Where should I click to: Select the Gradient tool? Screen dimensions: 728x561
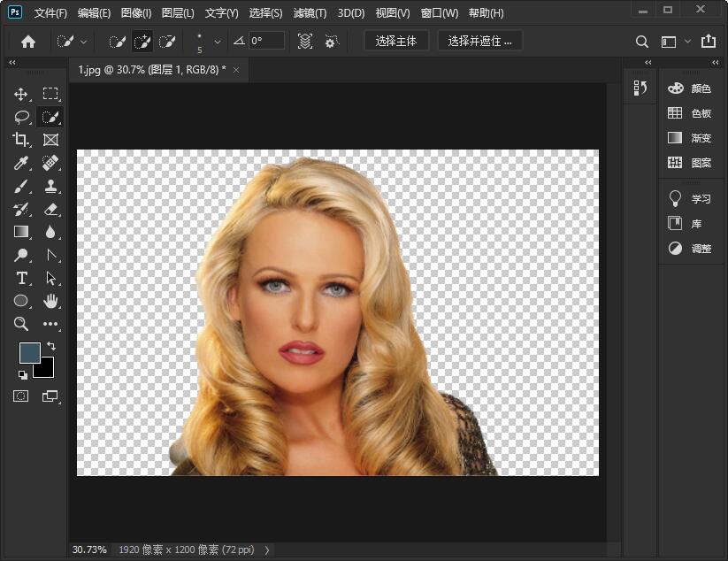point(20,231)
